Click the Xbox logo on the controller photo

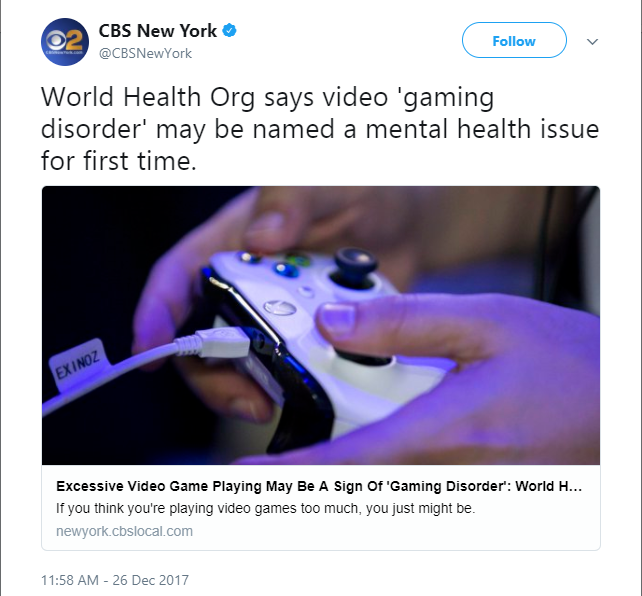tap(280, 307)
